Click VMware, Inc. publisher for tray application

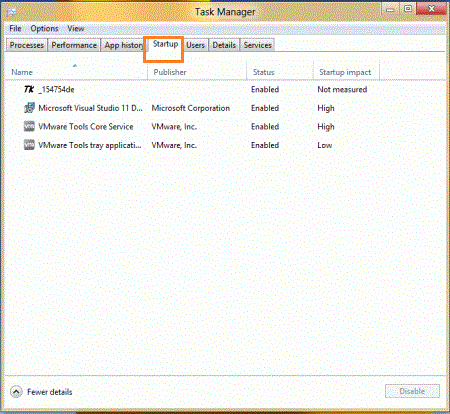click(174, 145)
